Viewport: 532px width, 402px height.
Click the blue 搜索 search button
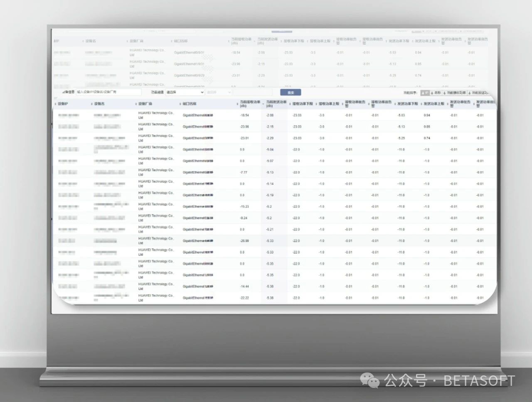pos(291,93)
